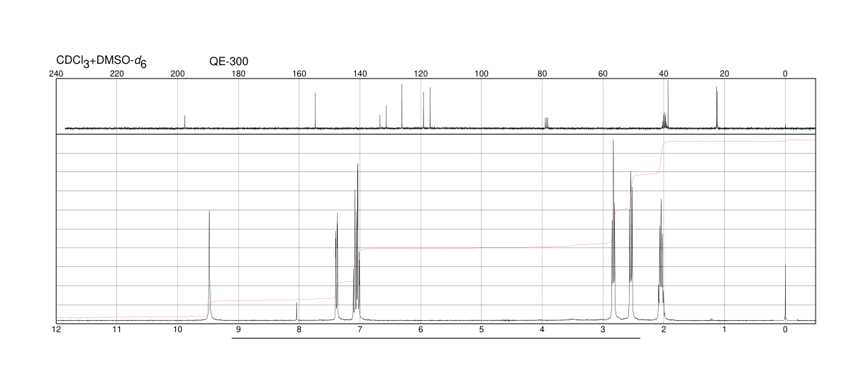Screen dimensions: 868x374
Task: Click the 1 ppm label on proton axis
Action: pyautogui.click(x=724, y=329)
